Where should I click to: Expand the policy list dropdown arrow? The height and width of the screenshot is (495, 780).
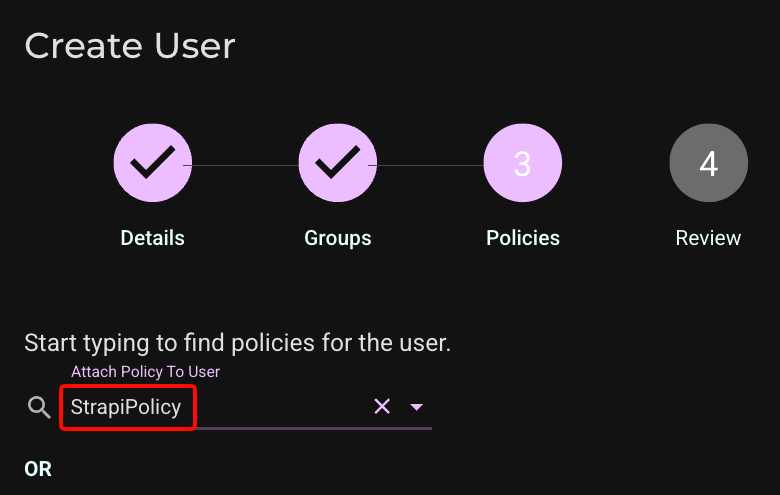pos(416,407)
